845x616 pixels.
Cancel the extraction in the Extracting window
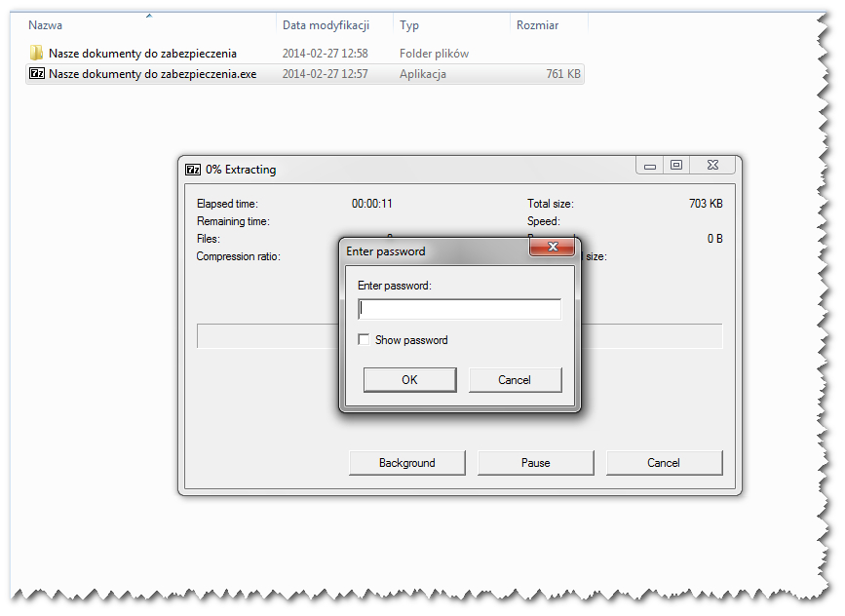[x=664, y=463]
